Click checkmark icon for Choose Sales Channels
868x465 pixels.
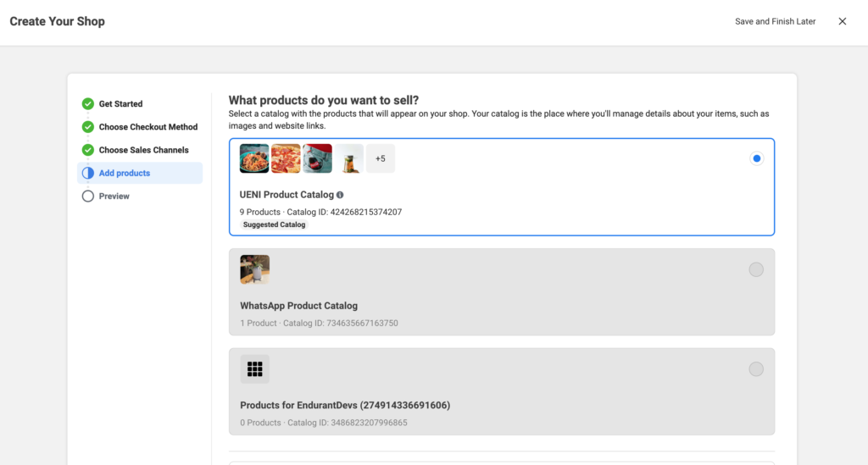tap(87, 150)
